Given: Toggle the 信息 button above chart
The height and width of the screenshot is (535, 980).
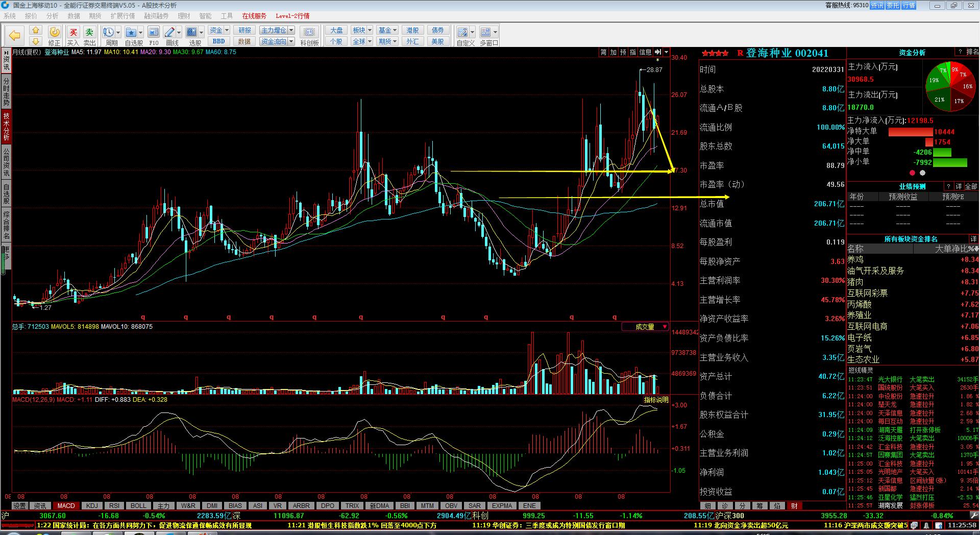Looking at the screenshot, I should tap(646, 52).
